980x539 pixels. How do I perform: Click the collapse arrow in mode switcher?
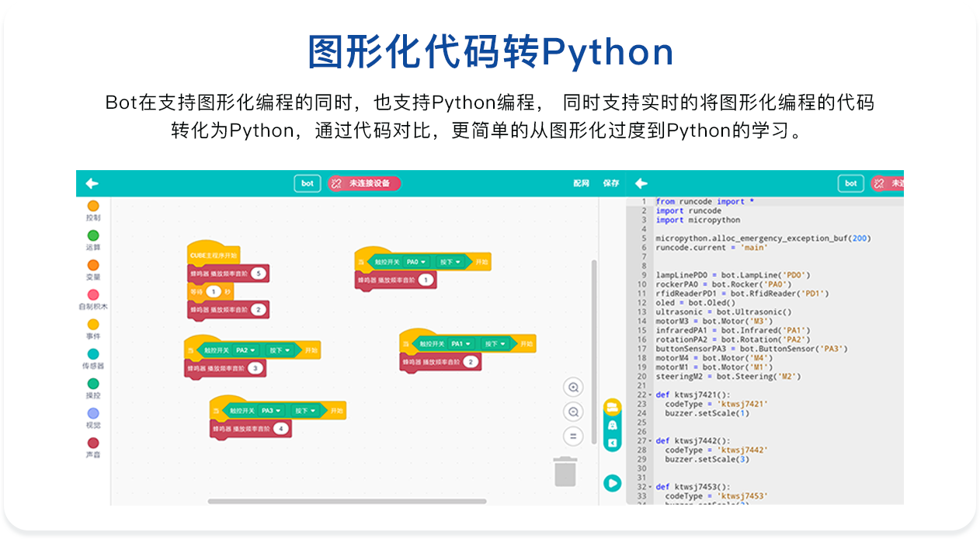coord(612,443)
